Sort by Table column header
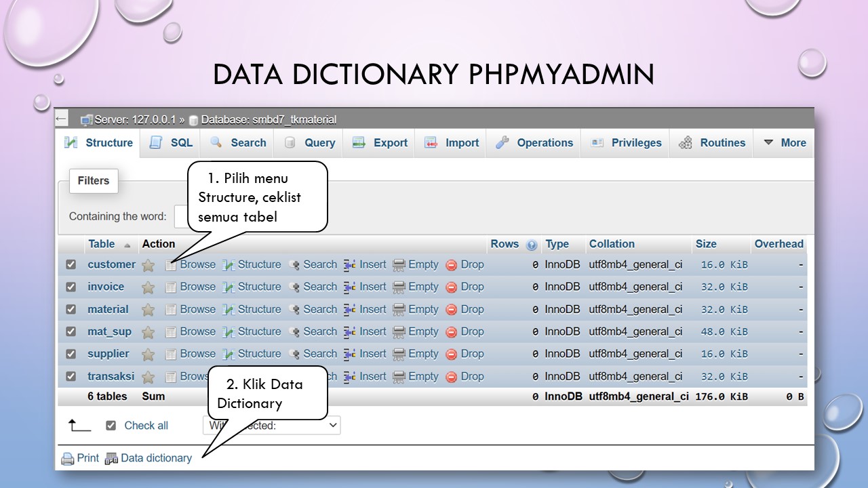The width and height of the screenshot is (868, 488). click(x=102, y=244)
